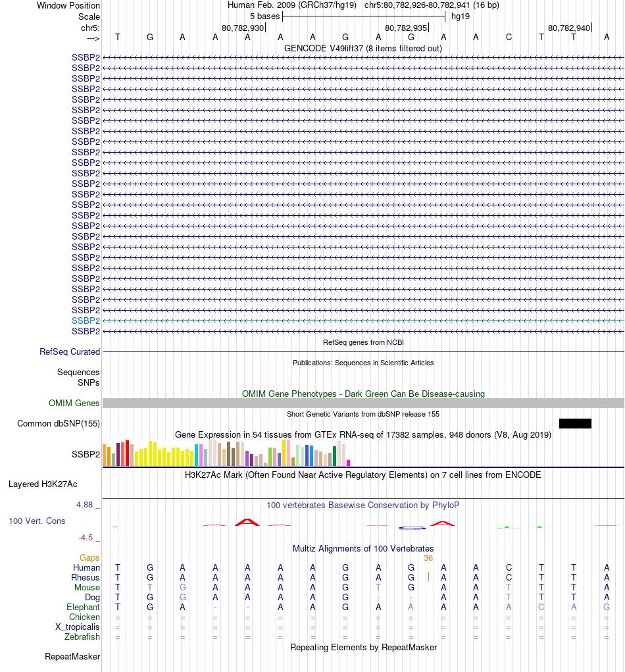This screenshot has width=625, height=672.
Task: Click the hg19 label beside scale bar
Action: tap(460, 16)
